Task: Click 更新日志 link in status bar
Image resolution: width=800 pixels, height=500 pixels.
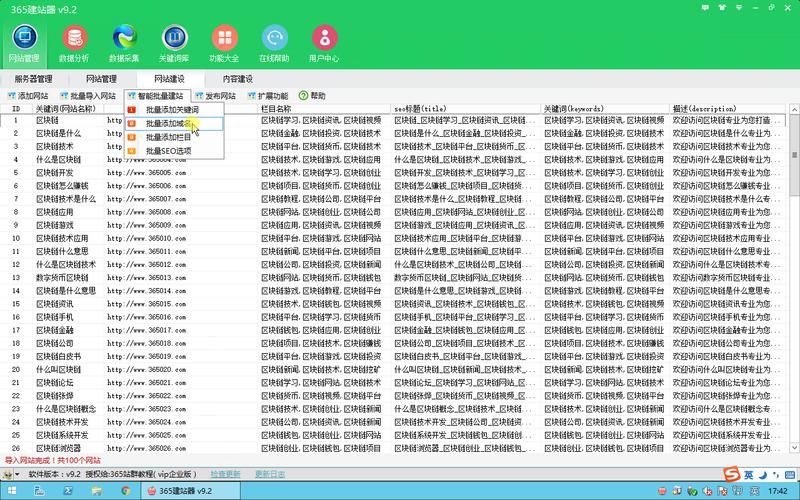Action: click(x=270, y=474)
